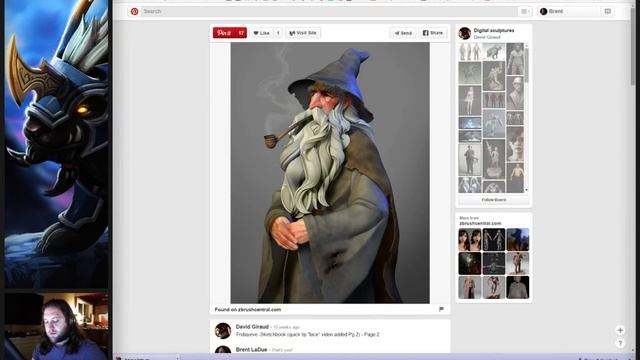This screenshot has height=360, width=640.
Task: Open the shirtless man board thumbnail
Action: (515, 178)
